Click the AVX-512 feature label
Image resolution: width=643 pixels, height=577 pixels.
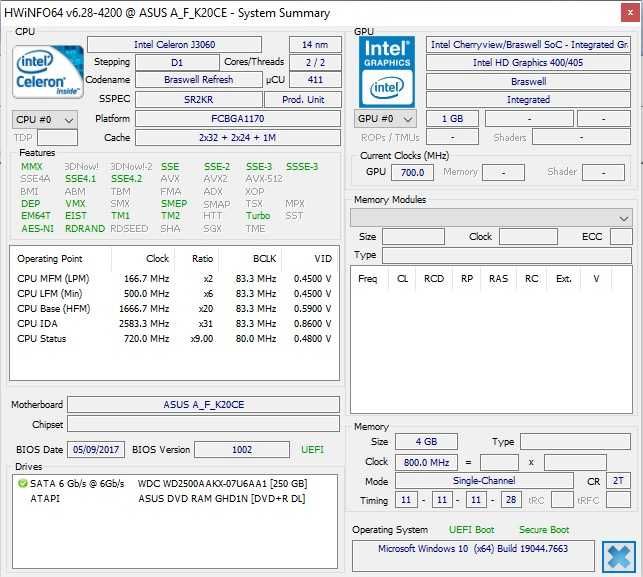pos(264,179)
